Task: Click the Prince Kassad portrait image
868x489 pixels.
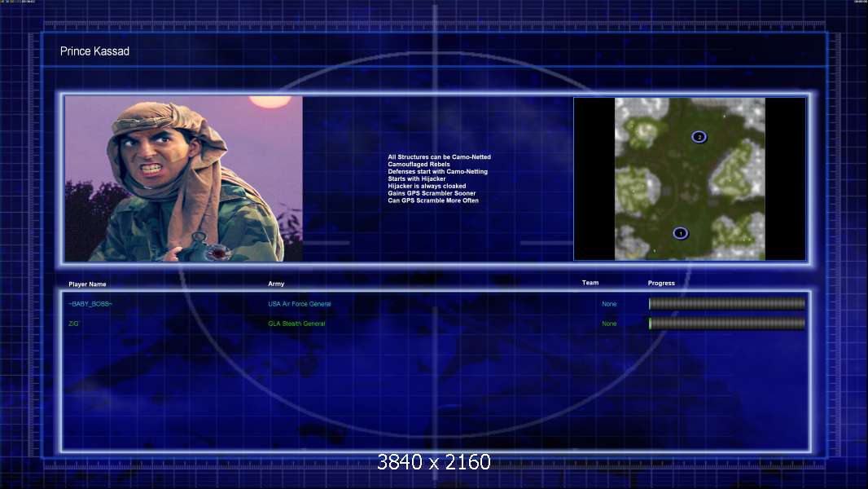Action: (x=184, y=178)
